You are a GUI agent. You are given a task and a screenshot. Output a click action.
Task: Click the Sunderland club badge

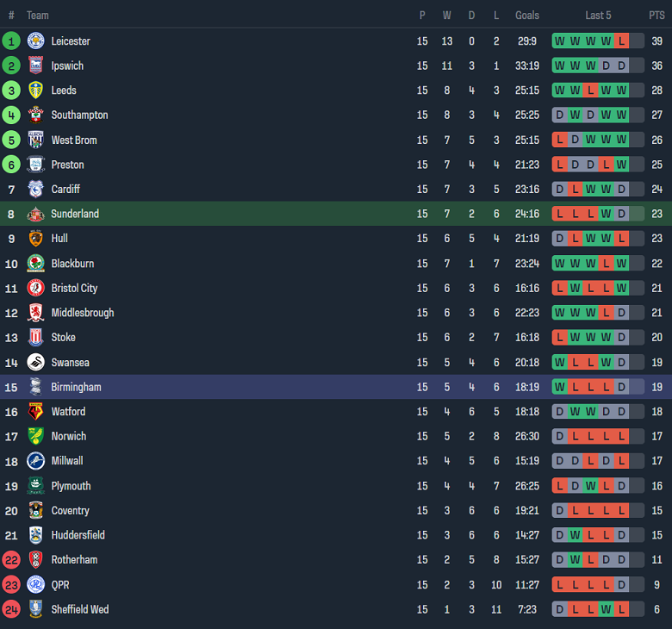[x=35, y=214]
